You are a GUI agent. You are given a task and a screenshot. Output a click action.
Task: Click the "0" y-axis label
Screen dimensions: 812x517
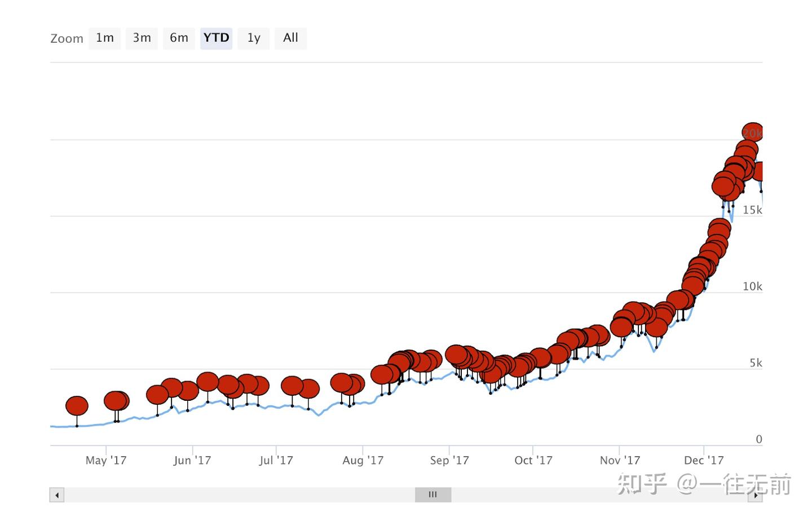pos(759,439)
